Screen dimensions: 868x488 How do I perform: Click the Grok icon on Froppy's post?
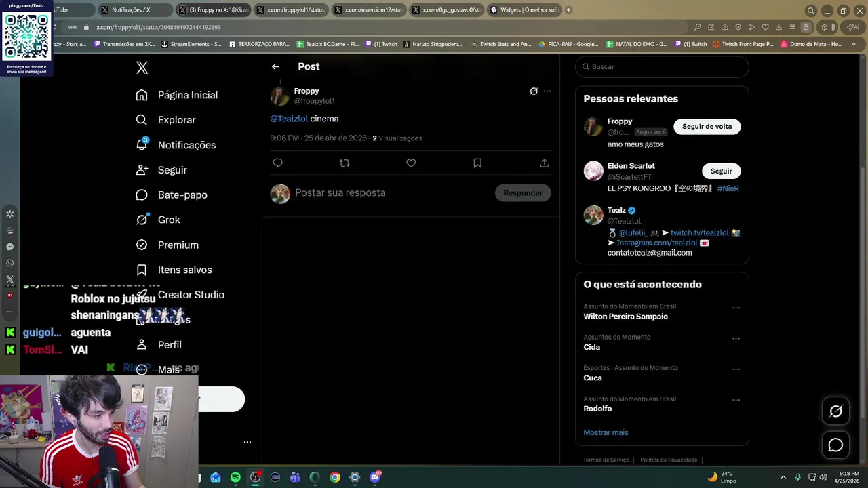click(534, 91)
